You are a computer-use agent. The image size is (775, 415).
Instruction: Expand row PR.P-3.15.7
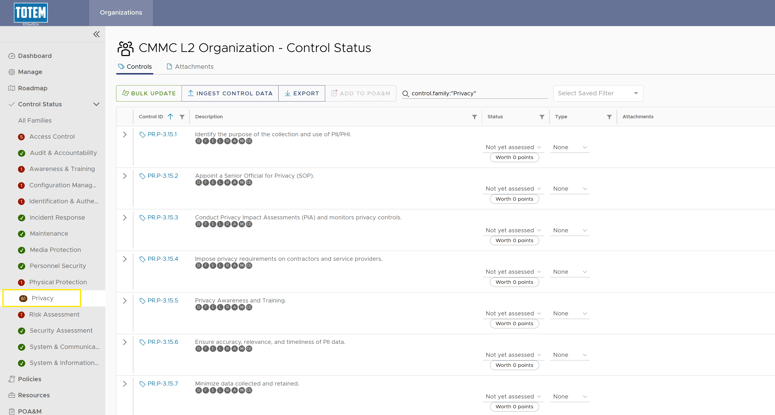point(125,383)
